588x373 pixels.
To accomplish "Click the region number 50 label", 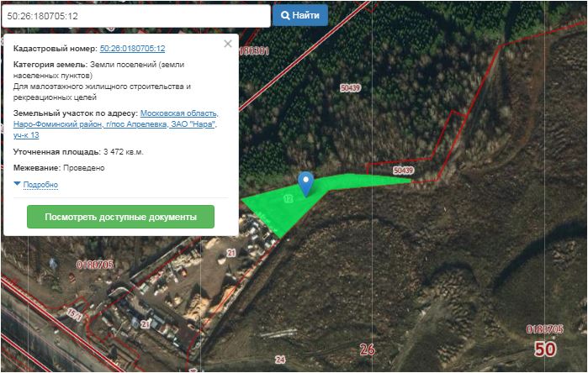I will (x=545, y=349).
